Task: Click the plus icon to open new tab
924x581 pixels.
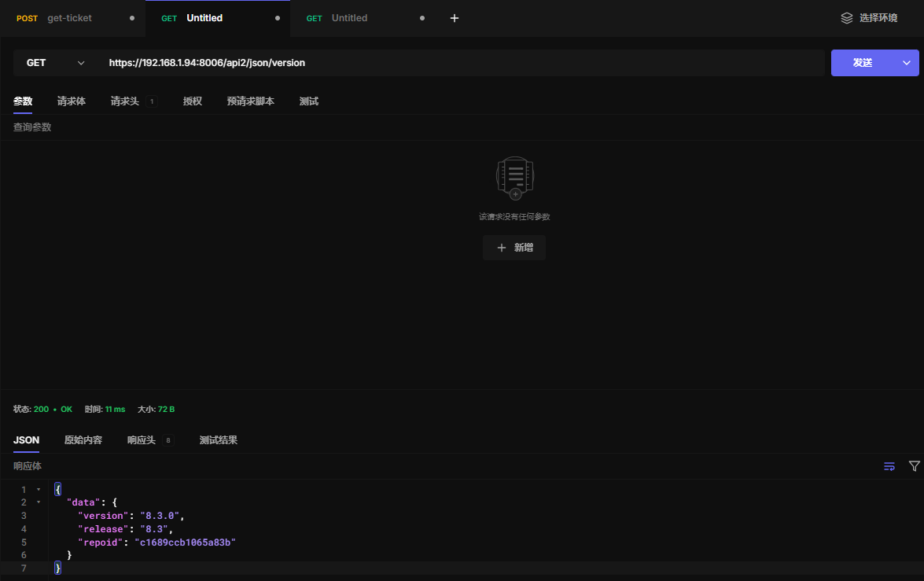Action: (x=454, y=18)
